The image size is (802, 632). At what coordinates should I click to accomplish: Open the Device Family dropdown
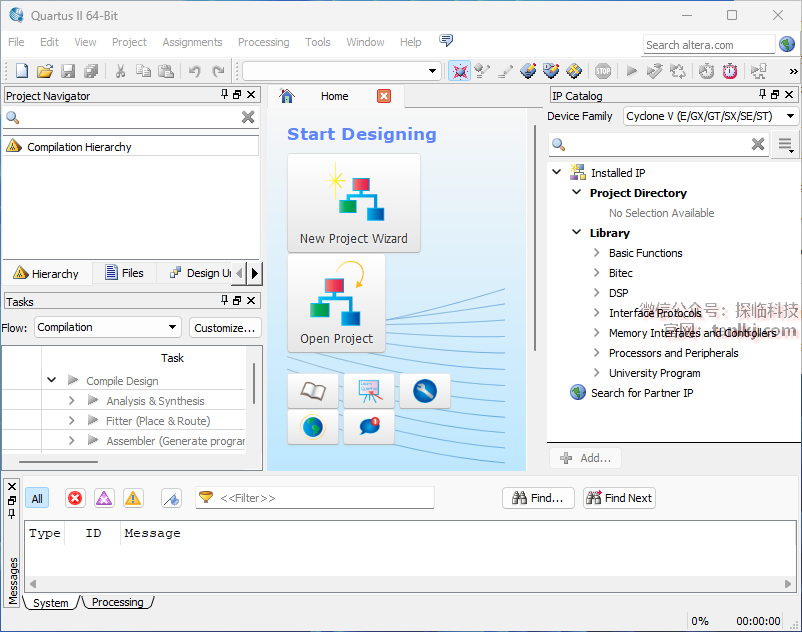point(711,116)
